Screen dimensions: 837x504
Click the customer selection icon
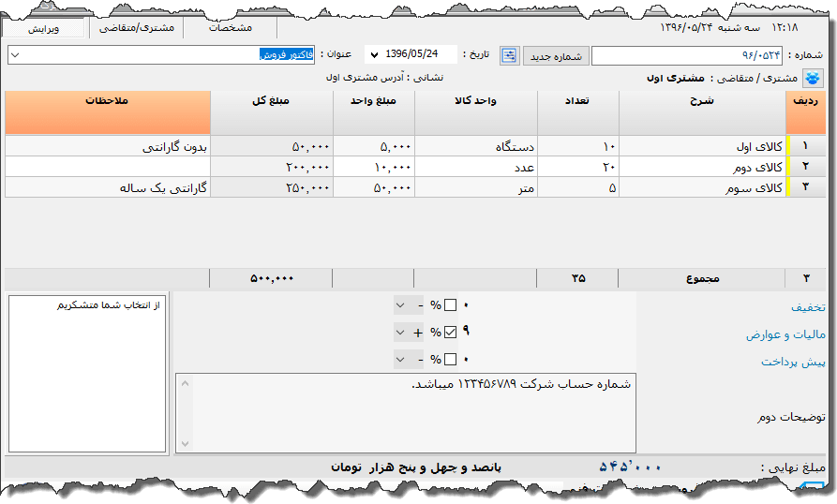(x=810, y=79)
